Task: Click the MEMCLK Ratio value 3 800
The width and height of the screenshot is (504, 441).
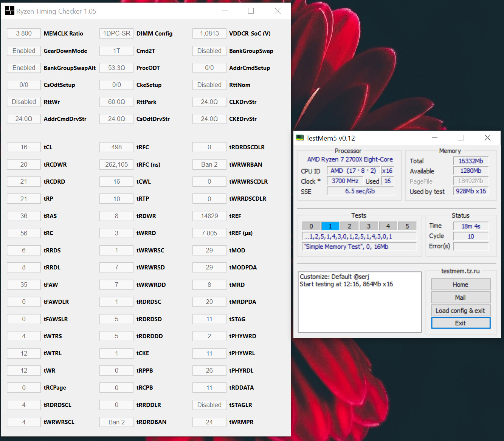Action: click(x=24, y=33)
